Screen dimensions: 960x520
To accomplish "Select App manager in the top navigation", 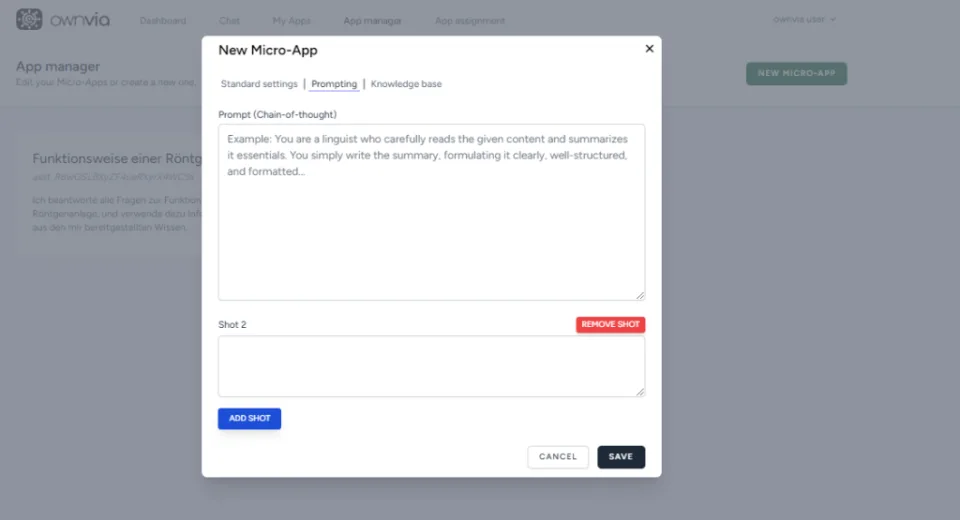I will 372,20.
